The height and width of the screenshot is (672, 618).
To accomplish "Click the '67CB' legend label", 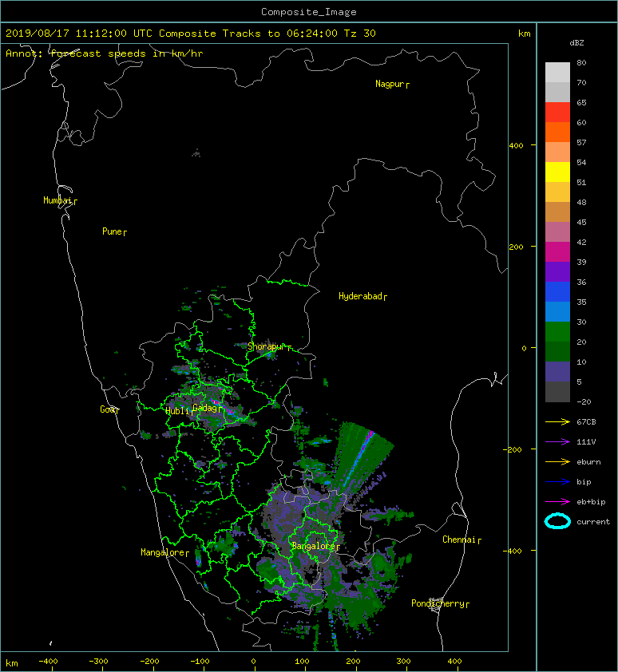I will point(586,422).
